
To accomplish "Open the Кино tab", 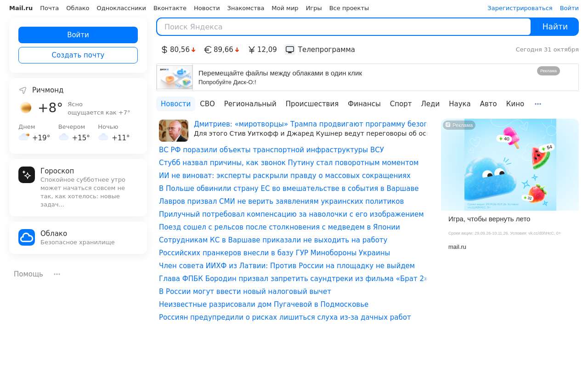I will (515, 104).
